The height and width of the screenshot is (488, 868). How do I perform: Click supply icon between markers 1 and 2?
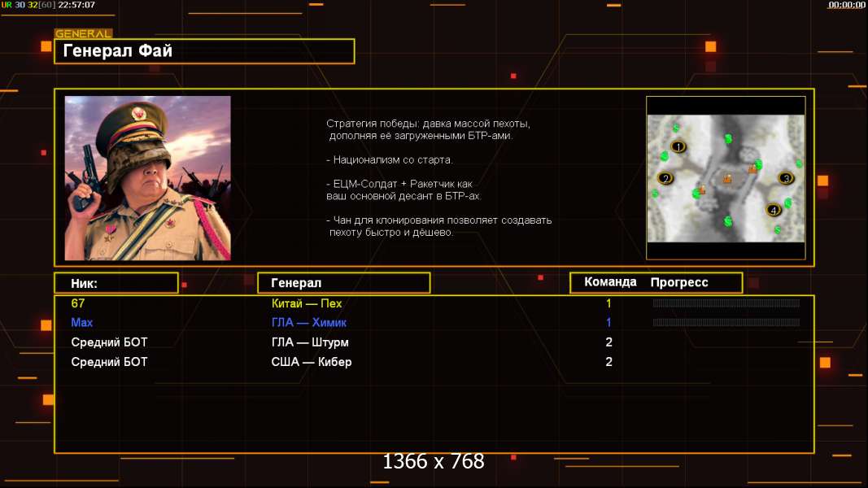pos(665,157)
